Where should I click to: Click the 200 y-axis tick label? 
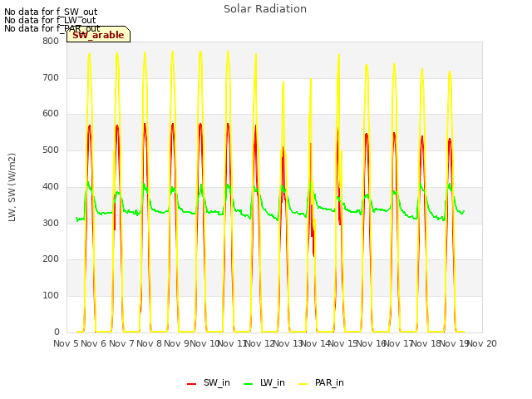click(51, 259)
